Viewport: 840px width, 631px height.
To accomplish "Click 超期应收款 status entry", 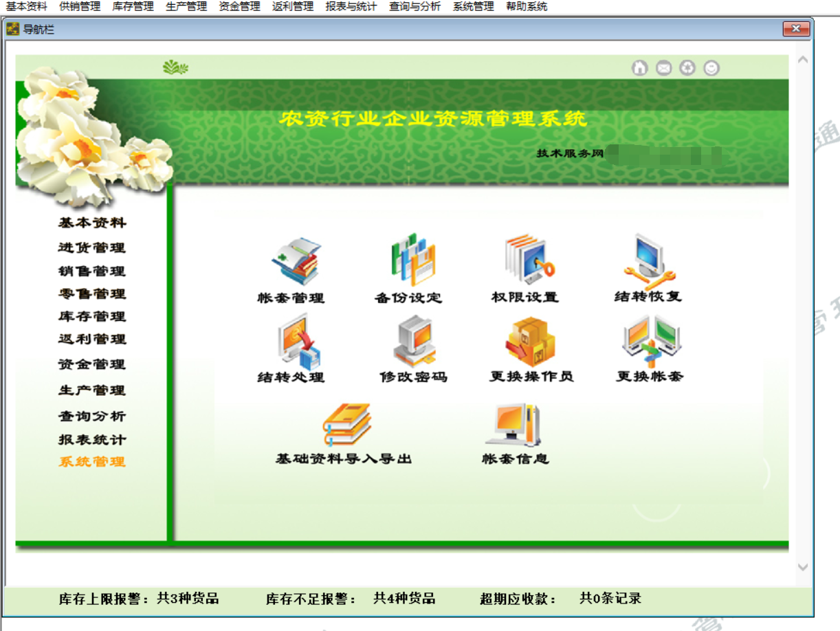I will pyautogui.click(x=518, y=599).
